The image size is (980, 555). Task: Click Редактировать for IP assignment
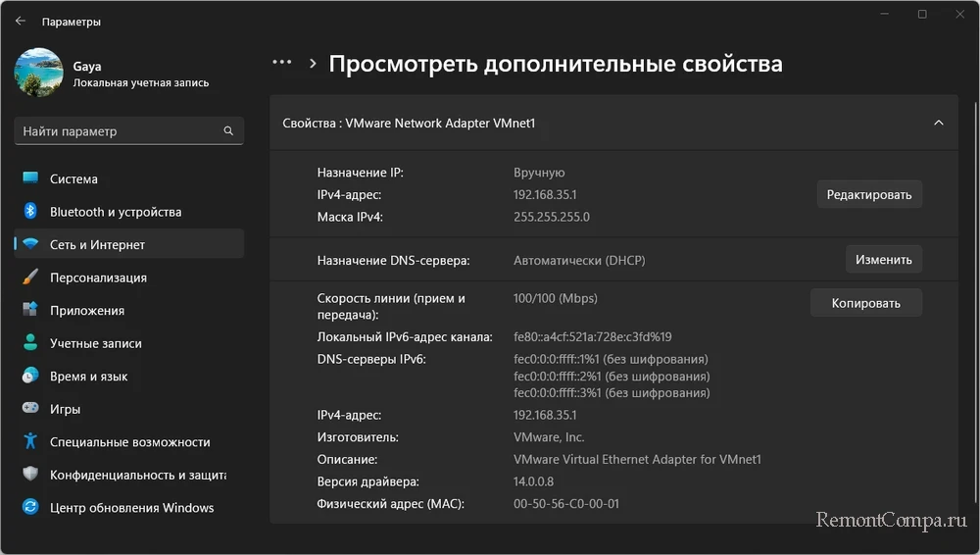coord(868,194)
